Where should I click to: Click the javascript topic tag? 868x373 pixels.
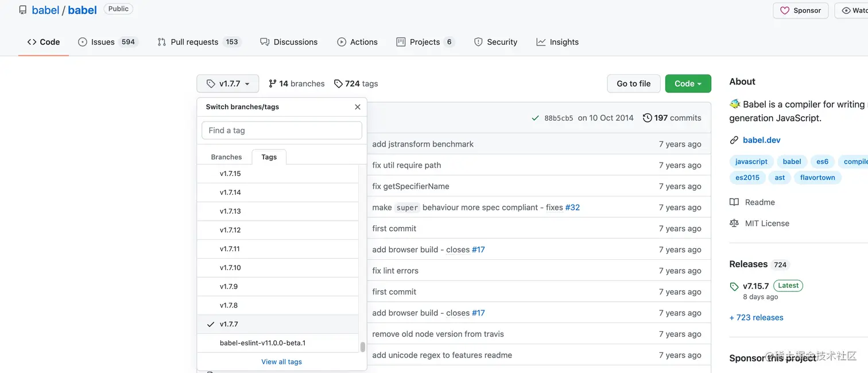tap(751, 162)
